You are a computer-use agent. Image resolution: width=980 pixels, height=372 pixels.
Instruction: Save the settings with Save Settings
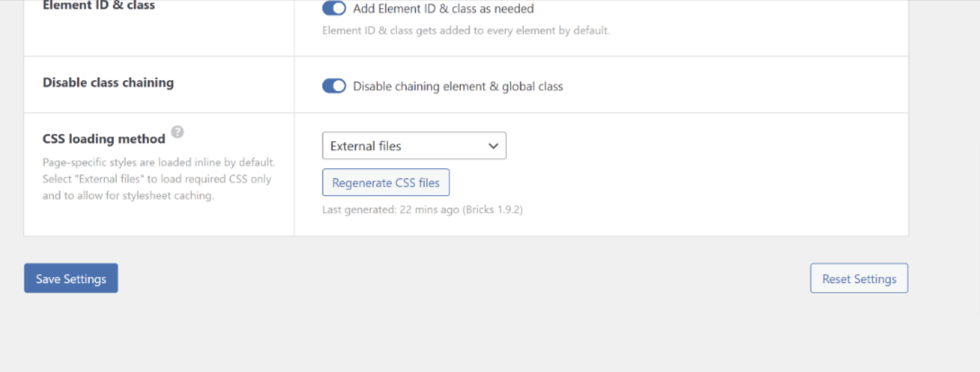point(71,279)
